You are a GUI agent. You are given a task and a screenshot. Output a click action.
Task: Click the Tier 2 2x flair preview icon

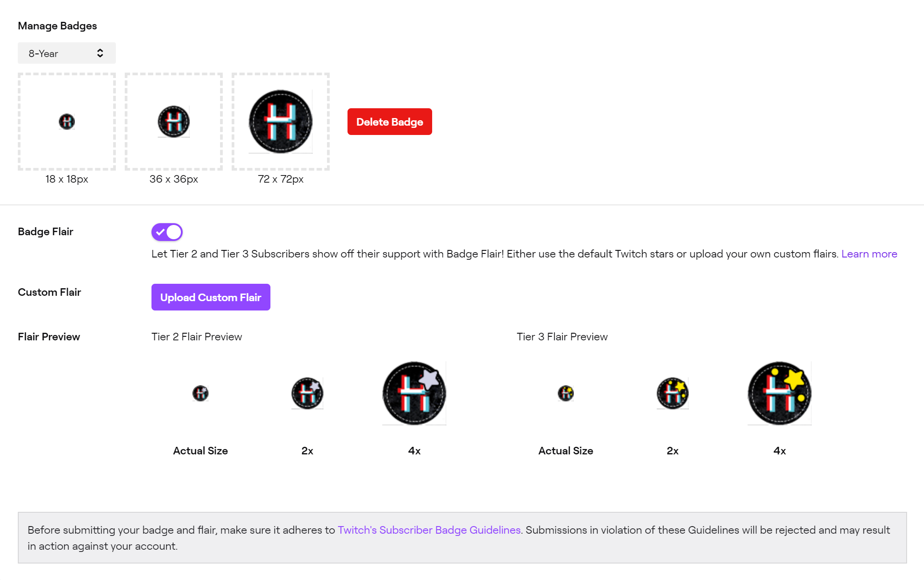point(307,393)
